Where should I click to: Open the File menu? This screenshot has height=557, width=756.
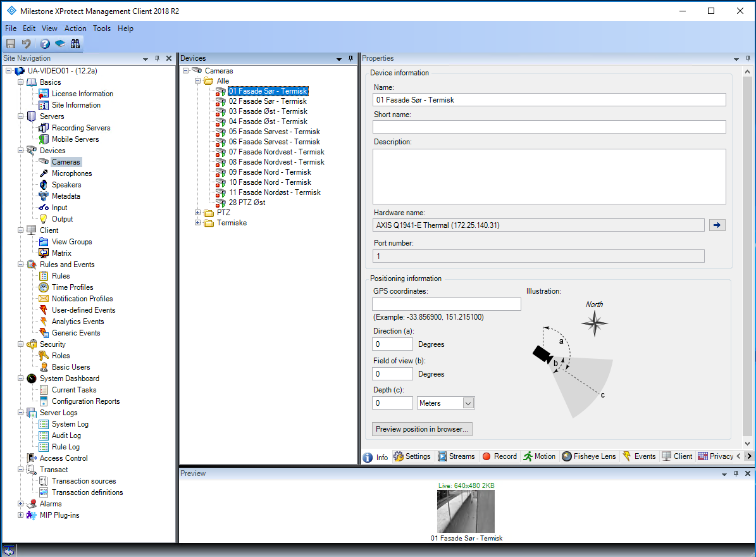coord(11,28)
